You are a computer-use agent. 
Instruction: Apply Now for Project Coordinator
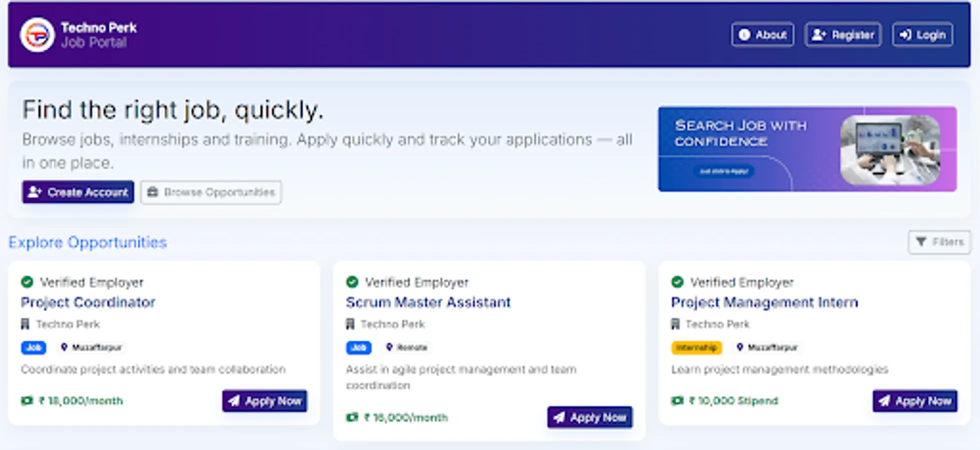tap(265, 401)
